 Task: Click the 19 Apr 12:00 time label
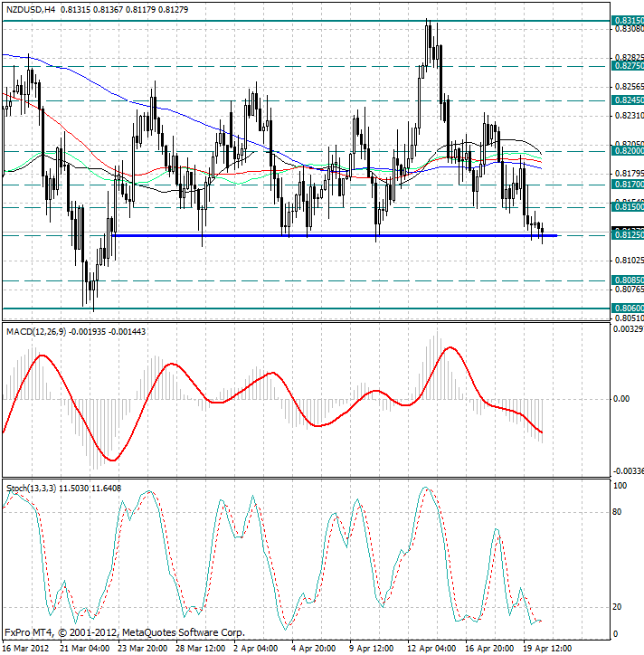(547, 649)
